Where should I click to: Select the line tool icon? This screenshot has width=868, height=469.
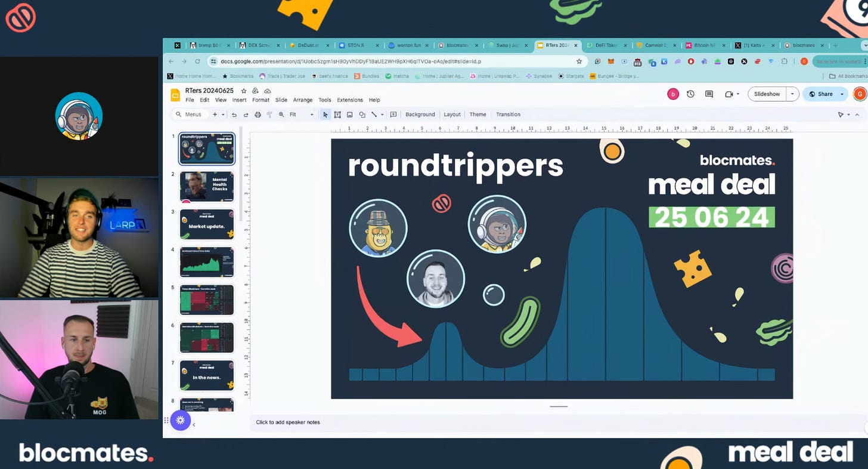374,115
